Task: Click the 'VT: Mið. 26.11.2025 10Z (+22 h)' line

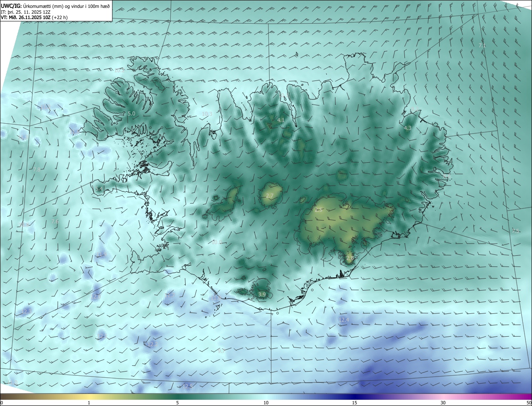Action: pos(34,17)
